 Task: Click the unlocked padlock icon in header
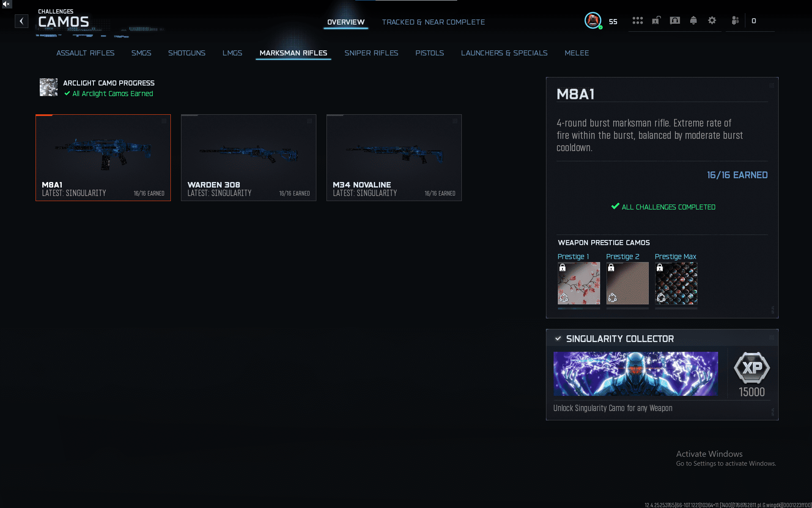656,20
